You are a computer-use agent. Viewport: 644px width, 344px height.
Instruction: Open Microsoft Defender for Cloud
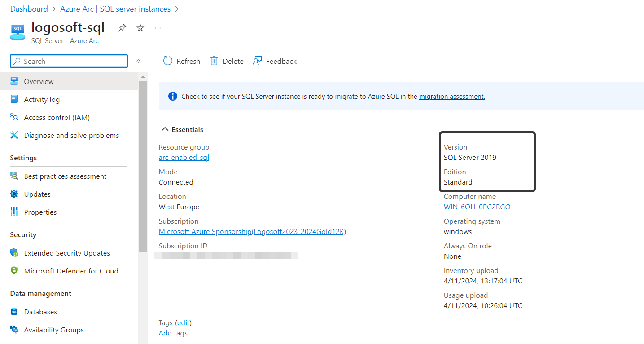(71, 271)
